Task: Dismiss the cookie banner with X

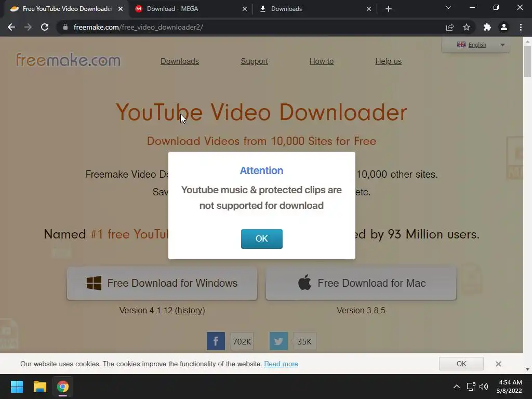Action: click(x=498, y=364)
